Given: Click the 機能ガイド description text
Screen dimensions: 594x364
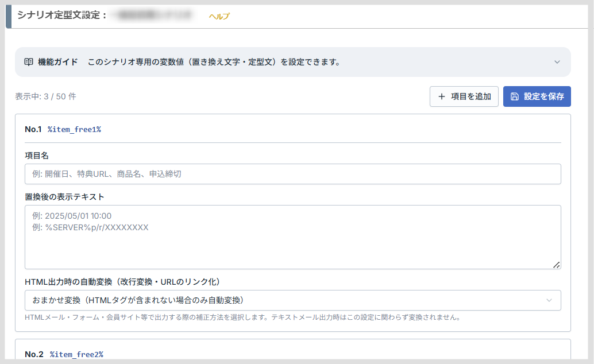Looking at the screenshot, I should click(x=214, y=62).
